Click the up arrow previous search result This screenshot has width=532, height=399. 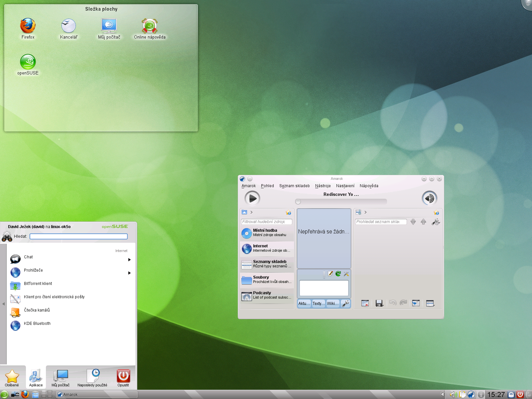(423, 222)
